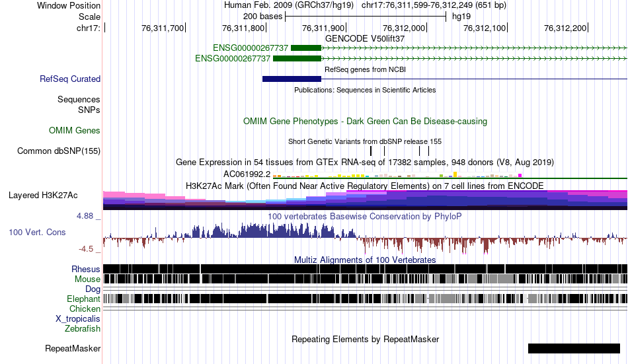Click the AC061992.2 gene label
This screenshot has width=628, height=364.
(x=247, y=174)
